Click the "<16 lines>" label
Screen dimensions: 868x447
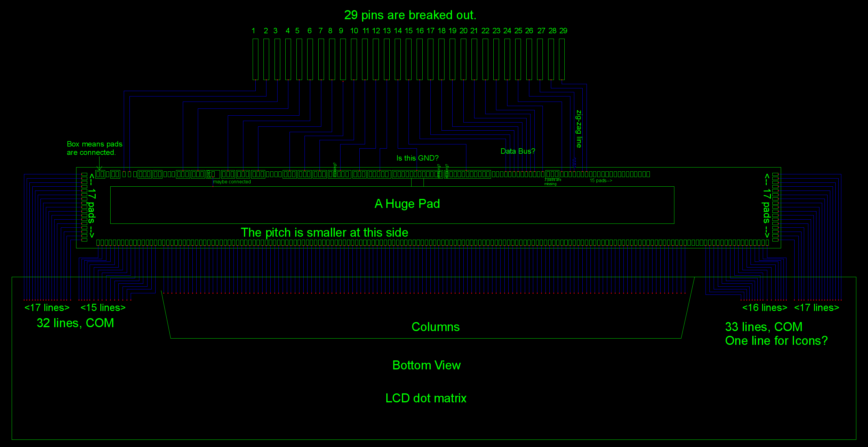pyautogui.click(x=765, y=308)
